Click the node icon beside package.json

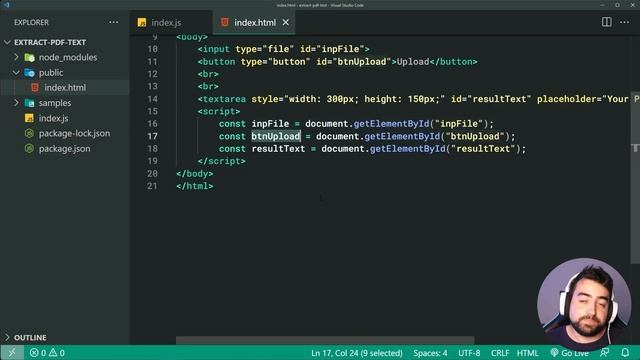[29, 149]
